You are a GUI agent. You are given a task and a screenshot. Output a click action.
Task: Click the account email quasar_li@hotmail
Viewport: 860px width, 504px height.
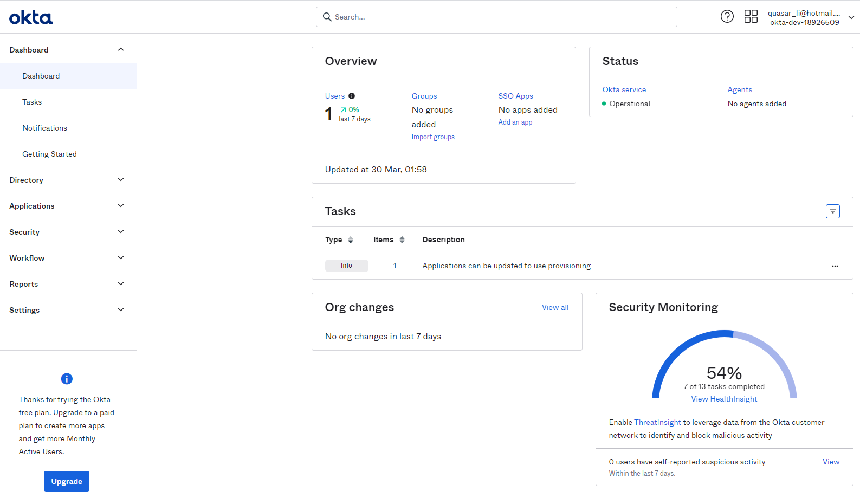pyautogui.click(x=804, y=13)
